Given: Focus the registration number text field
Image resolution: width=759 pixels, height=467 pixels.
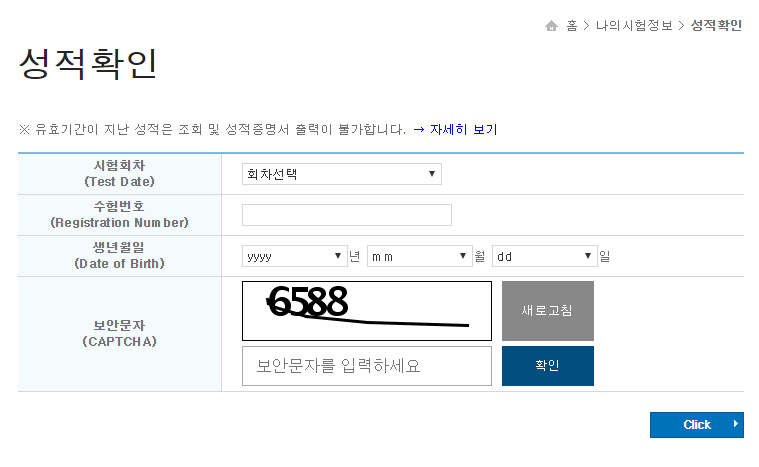Looking at the screenshot, I should tap(346, 215).
